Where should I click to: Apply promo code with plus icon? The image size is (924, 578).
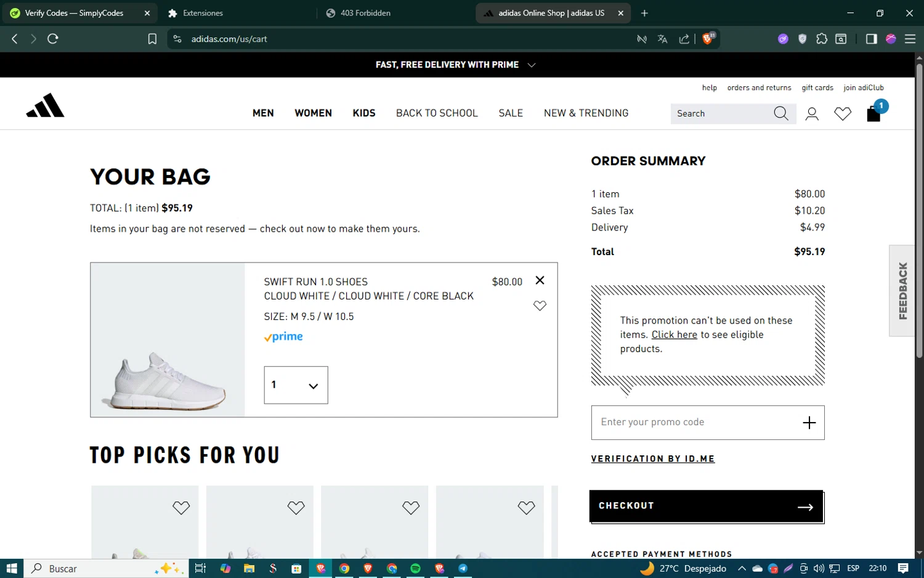(x=809, y=423)
